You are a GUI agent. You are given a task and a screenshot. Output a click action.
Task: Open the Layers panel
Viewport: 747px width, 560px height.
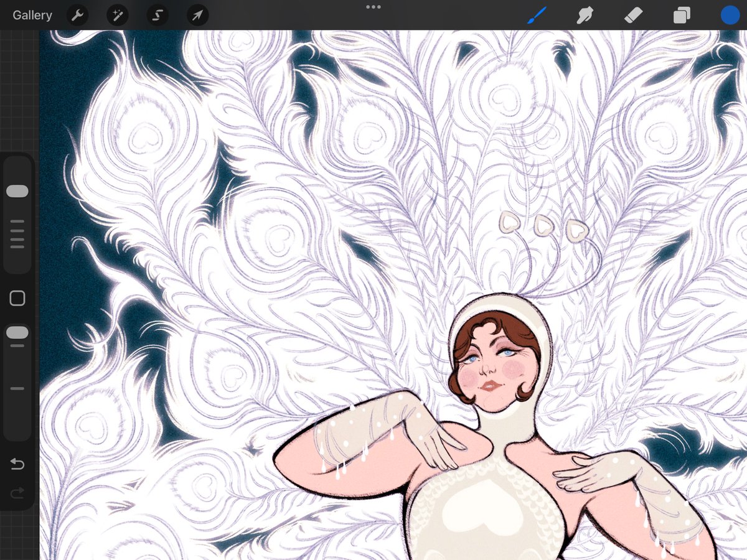(682, 15)
